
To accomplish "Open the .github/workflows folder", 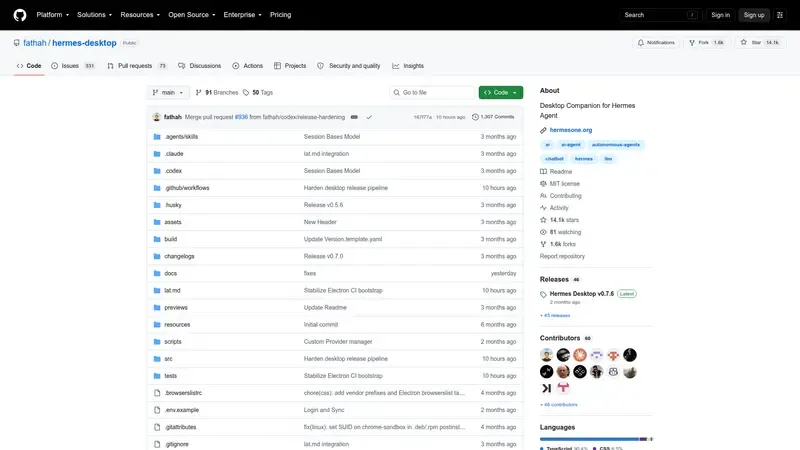I will tap(187, 188).
